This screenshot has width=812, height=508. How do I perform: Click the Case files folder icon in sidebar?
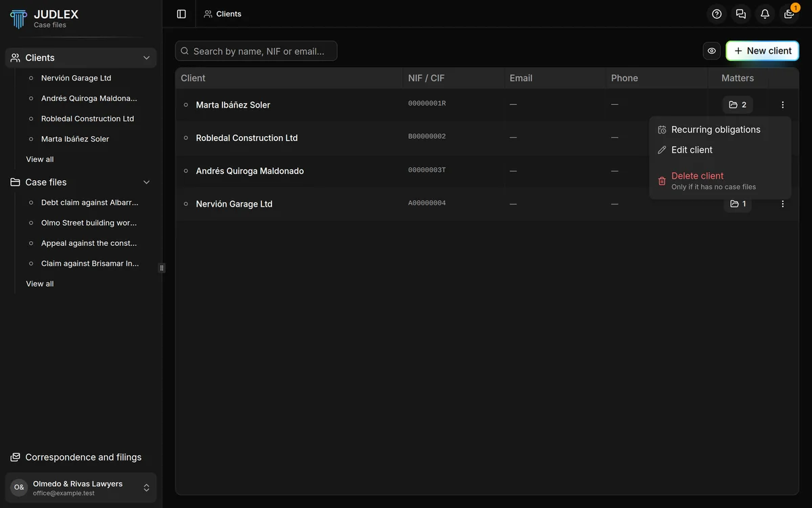[15, 182]
